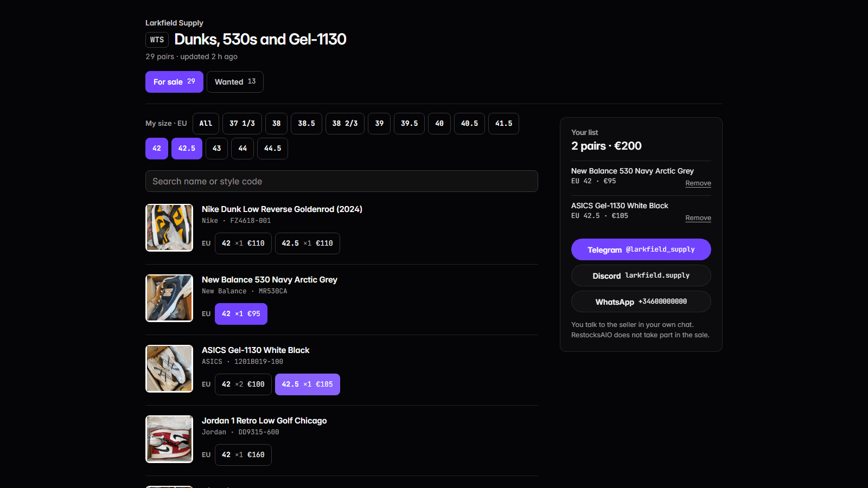Filter by size 38
The height and width of the screenshot is (488, 868).
point(276,124)
